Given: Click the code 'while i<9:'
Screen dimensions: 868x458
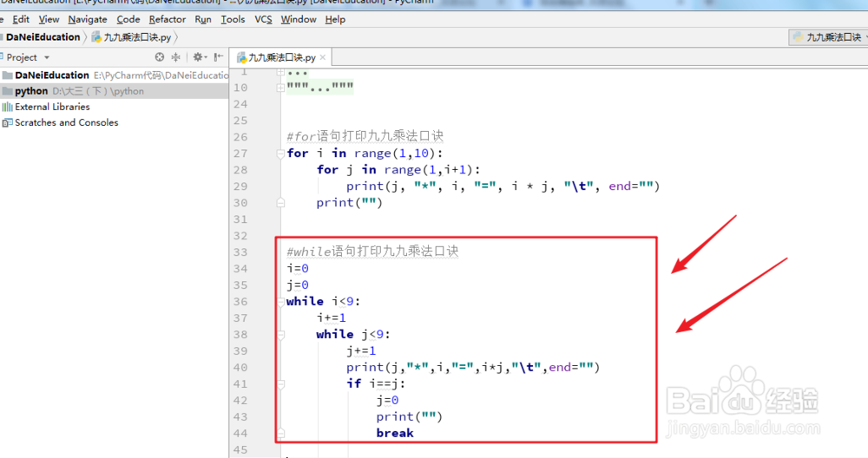Looking at the screenshot, I should [323, 302].
